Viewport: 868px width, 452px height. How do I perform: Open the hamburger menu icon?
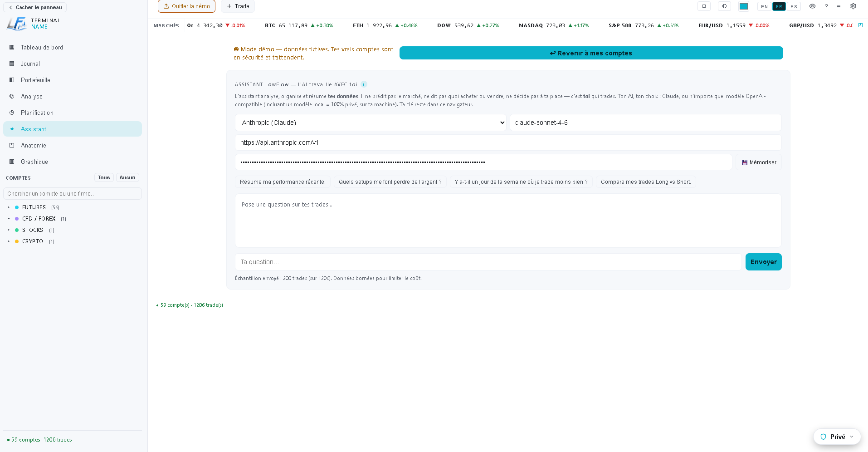pos(839,6)
